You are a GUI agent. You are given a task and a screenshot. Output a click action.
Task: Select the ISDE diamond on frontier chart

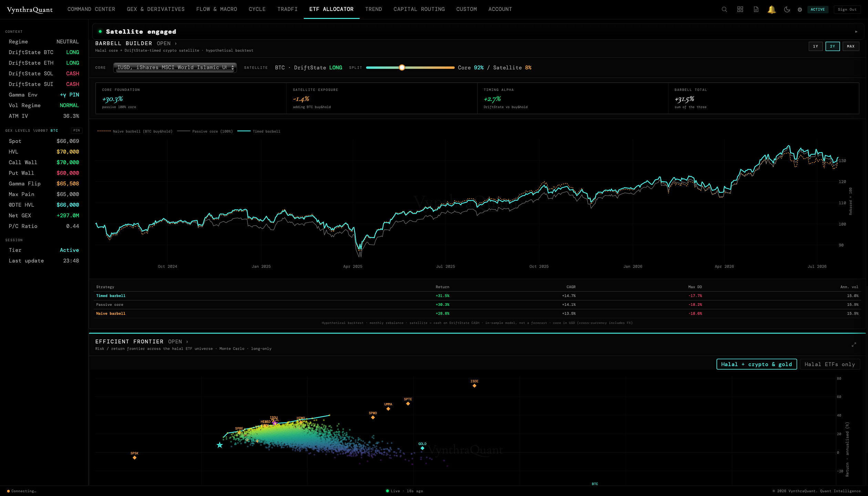(x=474, y=386)
